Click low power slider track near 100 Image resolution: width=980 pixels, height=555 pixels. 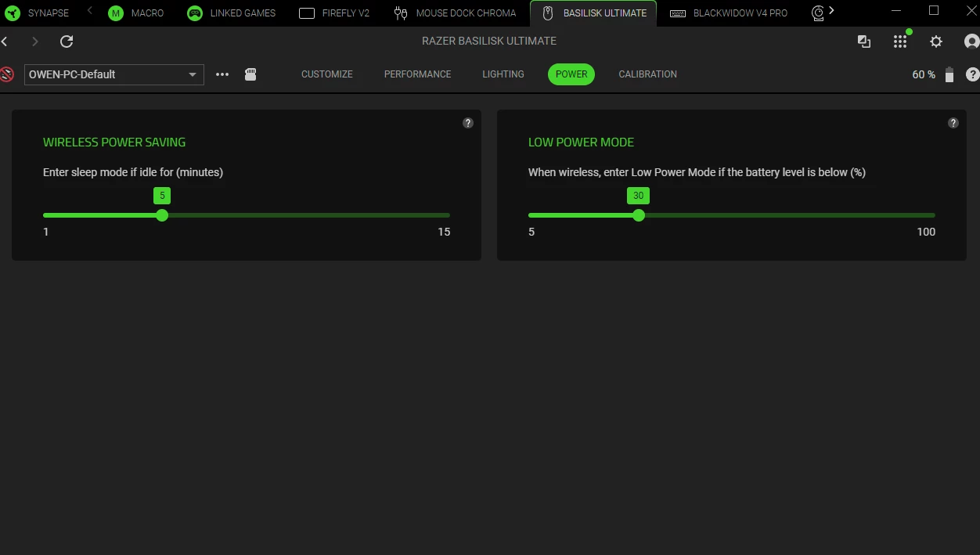(928, 215)
